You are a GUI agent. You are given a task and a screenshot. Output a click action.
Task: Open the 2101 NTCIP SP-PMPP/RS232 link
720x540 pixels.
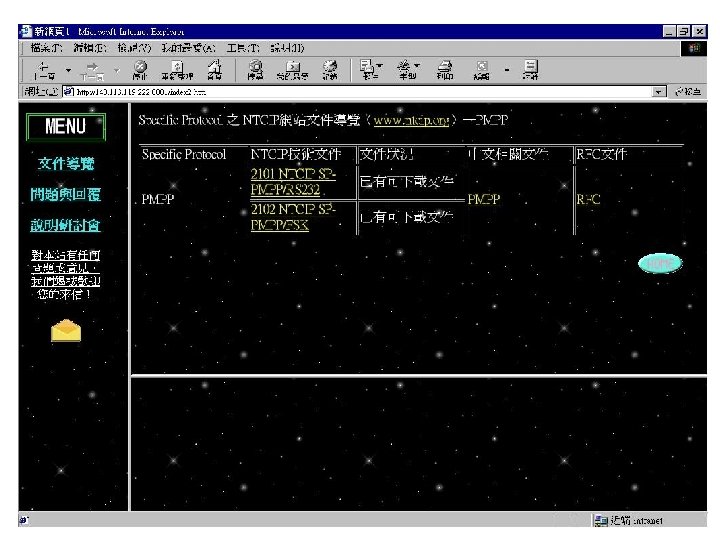293,182
